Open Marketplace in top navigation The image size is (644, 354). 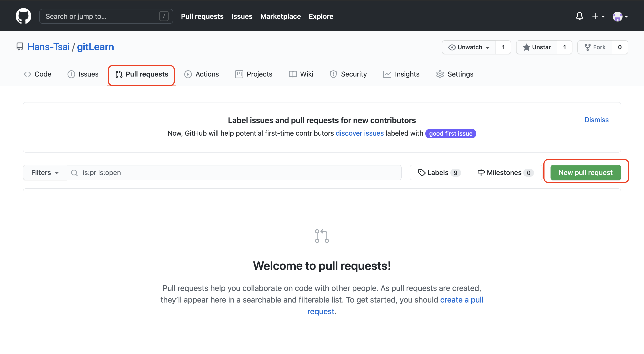pos(280,16)
